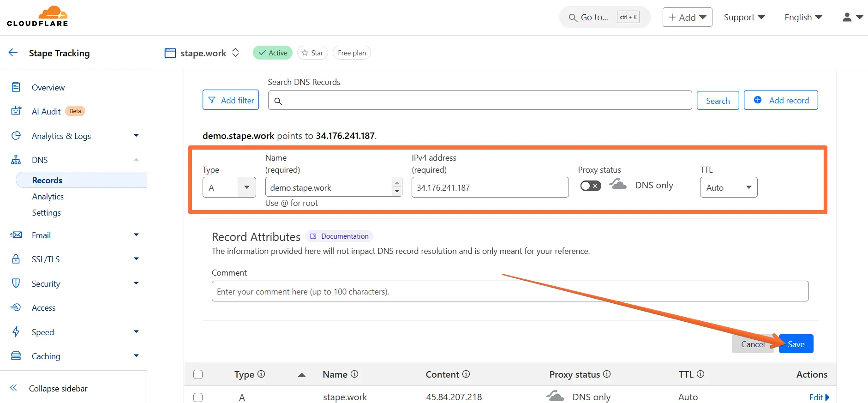This screenshot has width=868, height=403.
Task: Expand the Email sidebar section
Action: click(x=136, y=235)
